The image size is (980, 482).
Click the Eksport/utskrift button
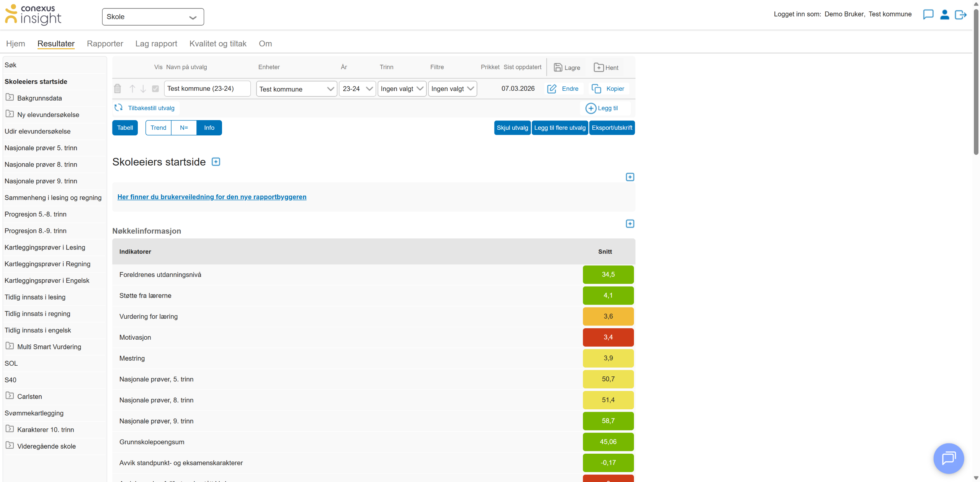612,128
